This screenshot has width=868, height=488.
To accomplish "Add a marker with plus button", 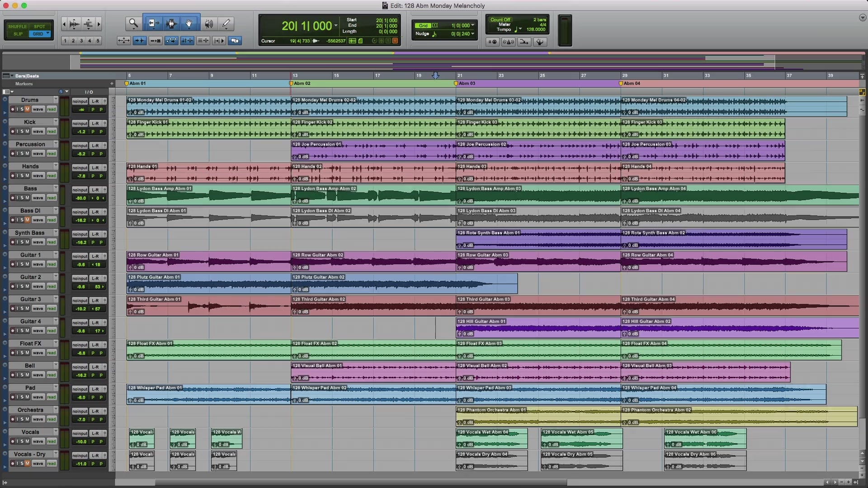I will tap(112, 84).
